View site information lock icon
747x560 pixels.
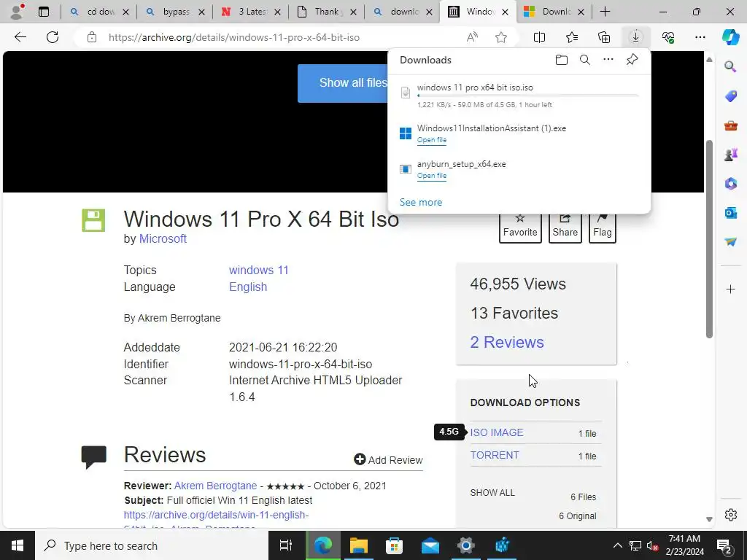(92, 37)
